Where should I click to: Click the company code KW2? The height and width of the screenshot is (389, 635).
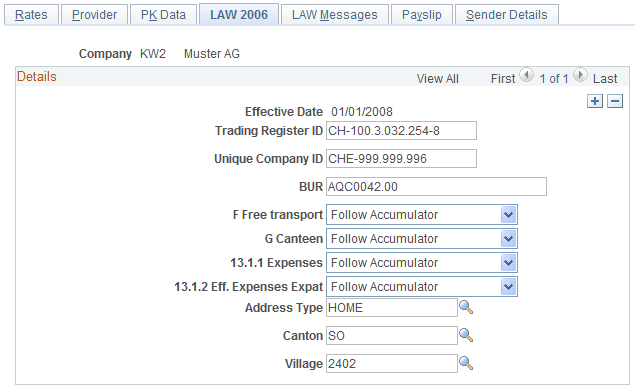pyautogui.click(x=153, y=54)
